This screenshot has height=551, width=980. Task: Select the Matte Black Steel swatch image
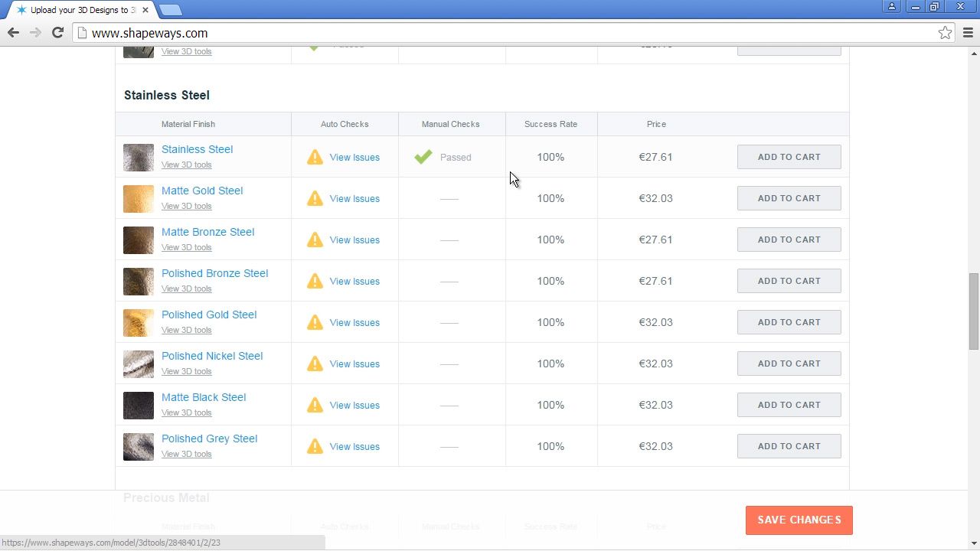coord(139,406)
